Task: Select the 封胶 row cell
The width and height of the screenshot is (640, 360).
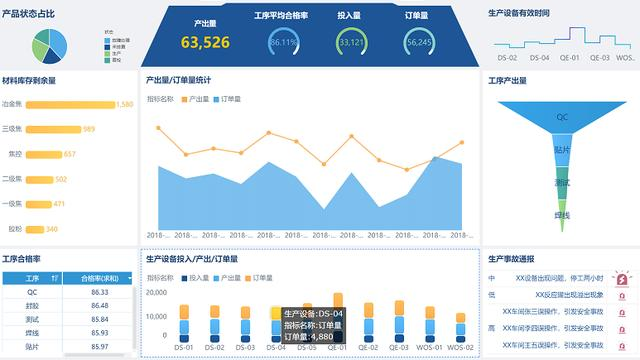Action: 32,306
